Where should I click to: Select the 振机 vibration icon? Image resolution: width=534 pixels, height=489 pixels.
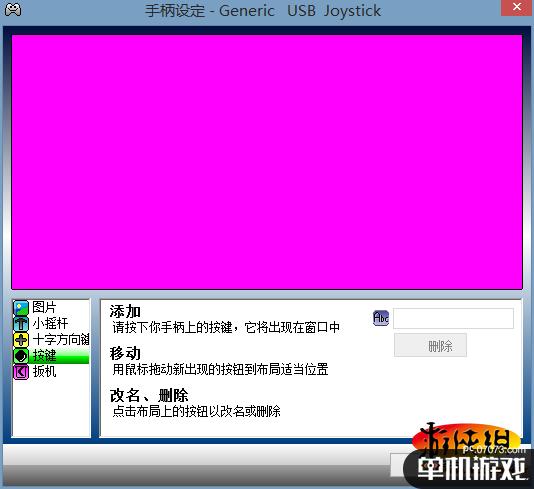(x=21, y=372)
